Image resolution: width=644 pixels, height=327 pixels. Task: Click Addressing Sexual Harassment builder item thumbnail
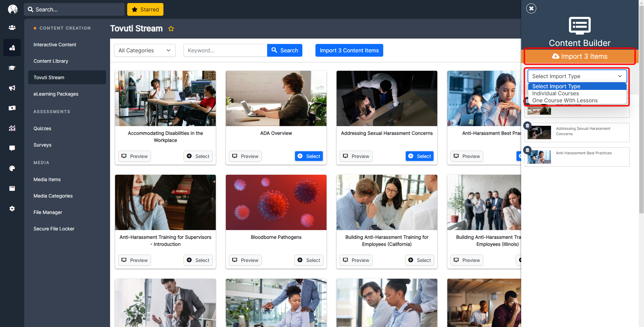click(x=539, y=132)
